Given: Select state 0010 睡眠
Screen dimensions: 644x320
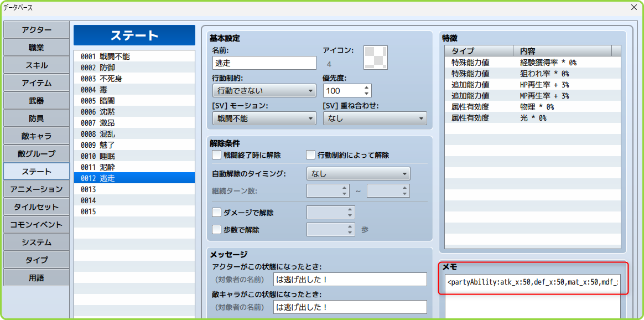Looking at the screenshot, I should (134, 156).
